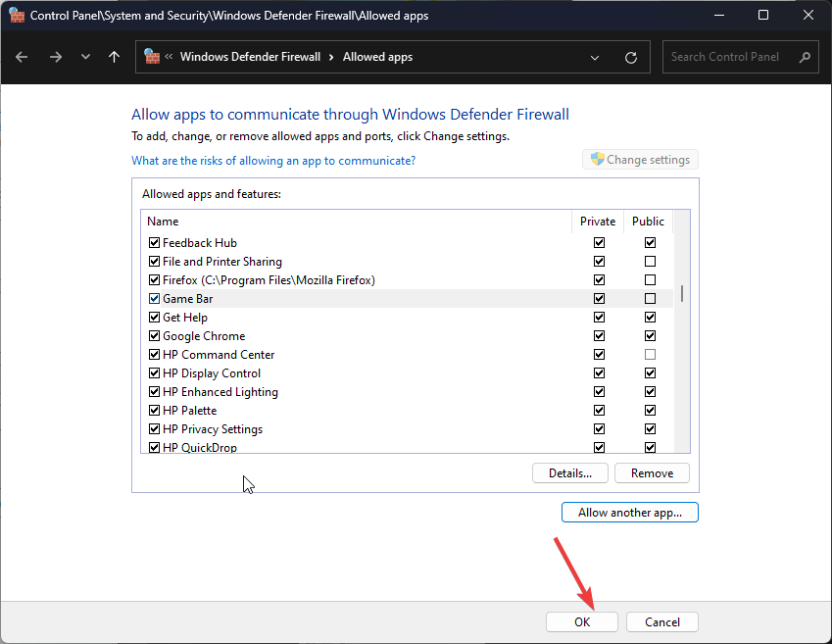Viewport: 832px width, 644px height.
Task: Select the HP Command Center row text
Action: tap(219, 355)
